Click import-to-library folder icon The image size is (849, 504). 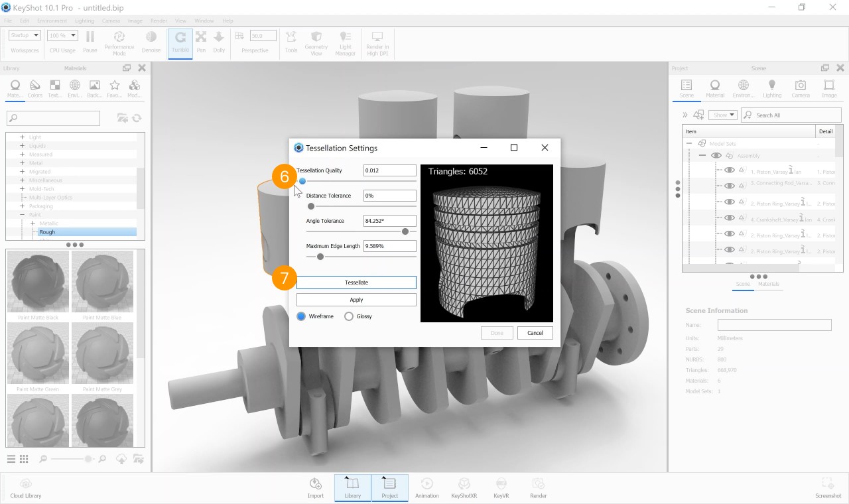pos(123,118)
